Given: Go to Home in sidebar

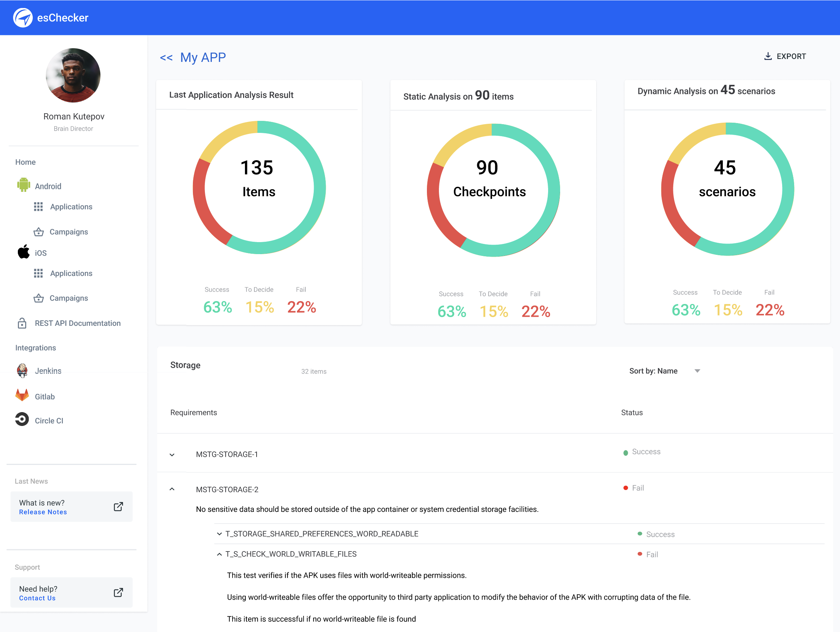Looking at the screenshot, I should [25, 162].
